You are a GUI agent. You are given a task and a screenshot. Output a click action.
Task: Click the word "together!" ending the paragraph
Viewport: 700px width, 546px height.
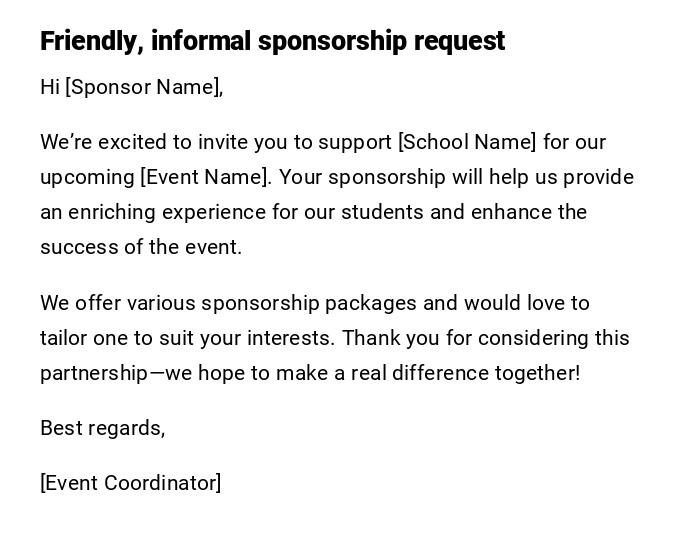pos(538,373)
